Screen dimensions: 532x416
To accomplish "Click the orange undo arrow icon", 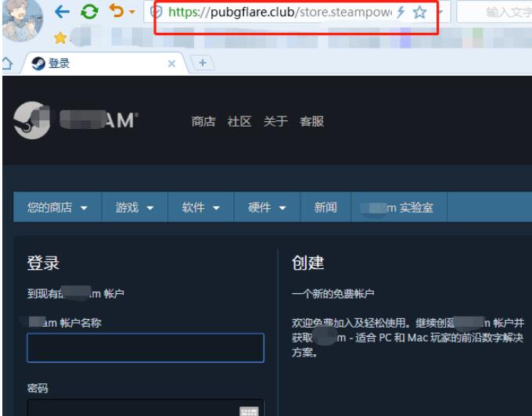I will click(x=117, y=11).
